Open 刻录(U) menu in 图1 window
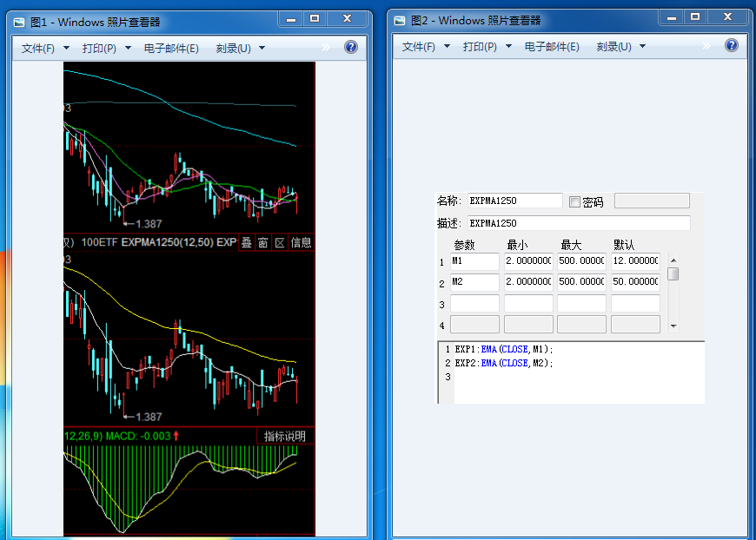Viewport: 756px width, 540px height. point(234,48)
